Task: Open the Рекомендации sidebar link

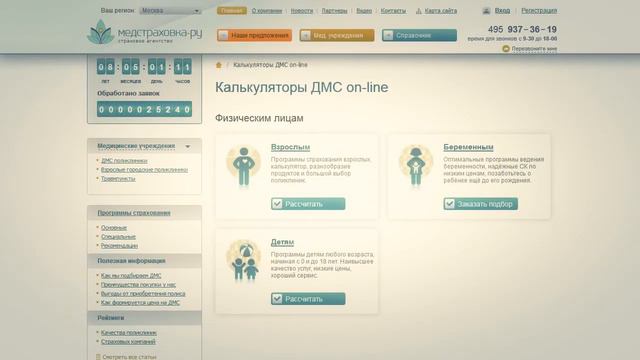Action: click(x=119, y=246)
